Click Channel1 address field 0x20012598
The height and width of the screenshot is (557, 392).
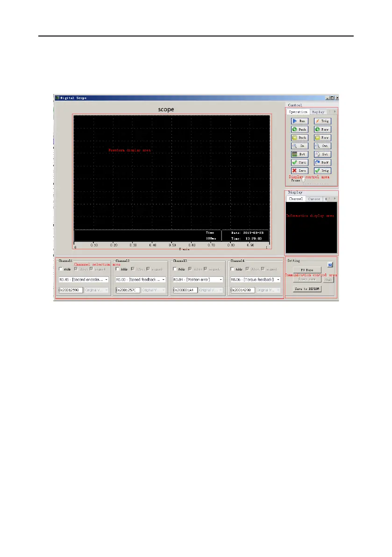(x=71, y=290)
